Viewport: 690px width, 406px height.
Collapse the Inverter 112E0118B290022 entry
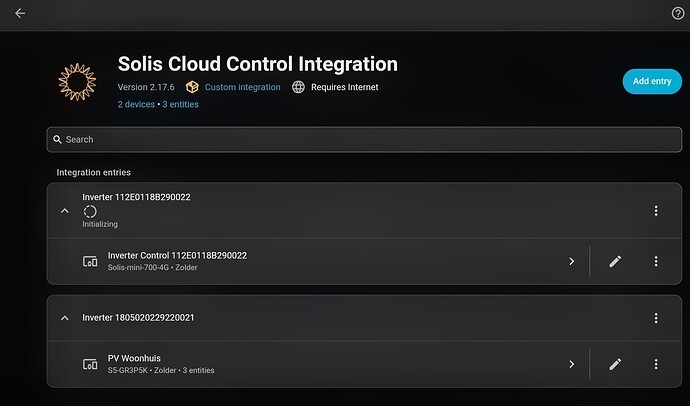coord(65,211)
